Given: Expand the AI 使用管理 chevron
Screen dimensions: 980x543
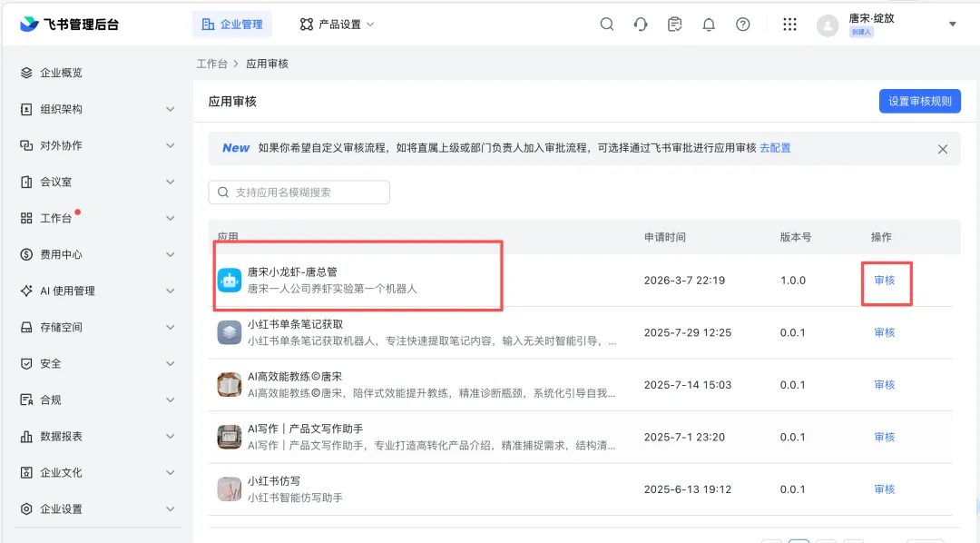Looking at the screenshot, I should pyautogui.click(x=170, y=291).
